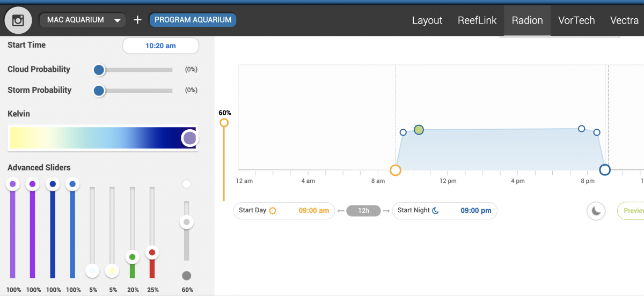Screen dimensions: 644x296
Task: Select the first blue ramp point on graph
Action: click(x=403, y=132)
